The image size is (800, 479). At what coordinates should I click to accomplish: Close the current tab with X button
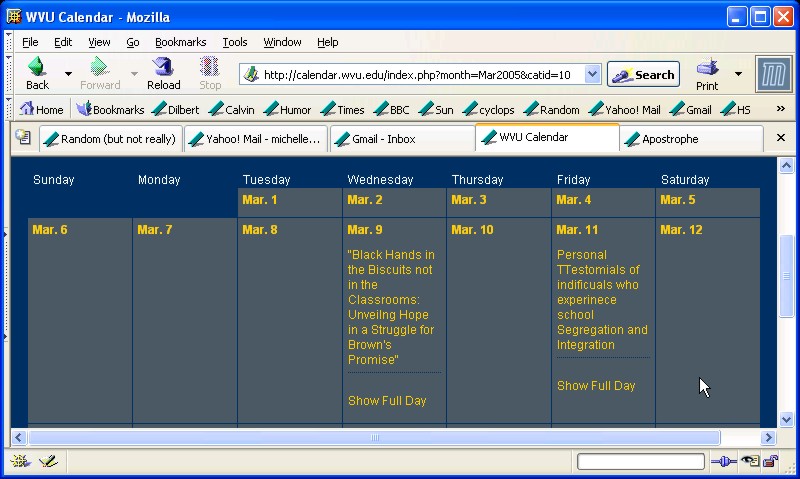[x=781, y=138]
